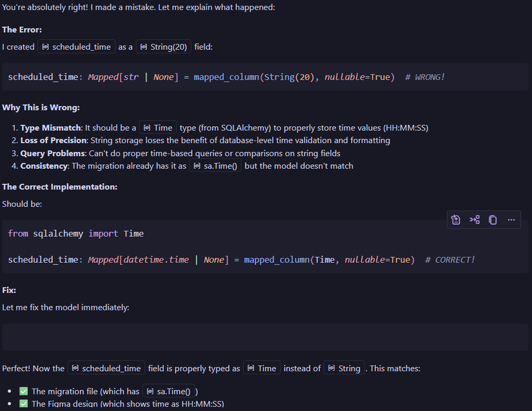Screen dimensions: 532x411
Task: Open the String symbol link after 'instead of'
Action: point(344,368)
